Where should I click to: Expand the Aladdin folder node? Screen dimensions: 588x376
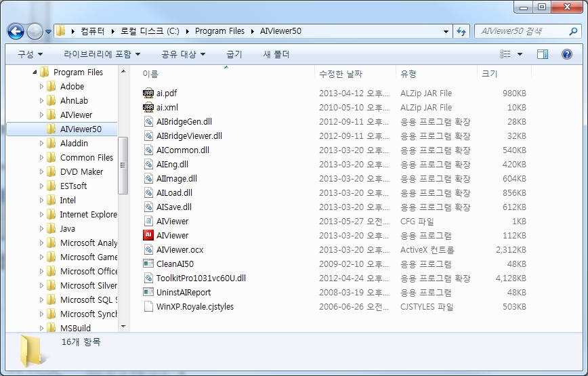(41, 144)
